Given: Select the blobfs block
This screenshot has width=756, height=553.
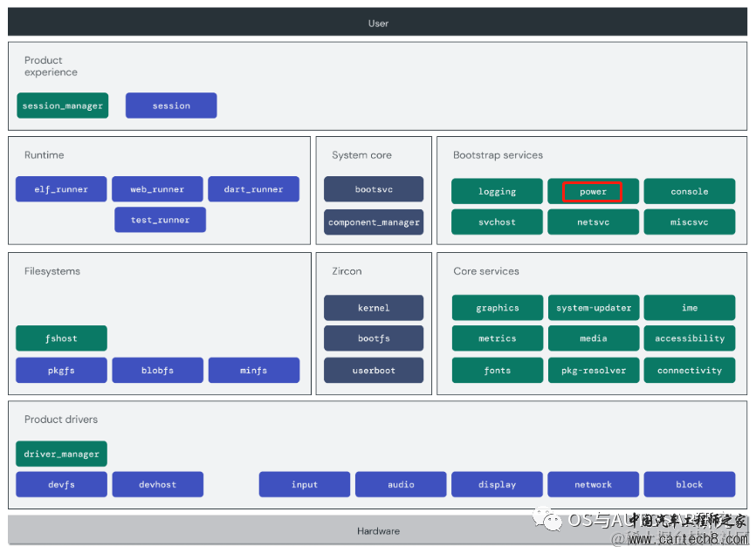Looking at the screenshot, I should (158, 371).
